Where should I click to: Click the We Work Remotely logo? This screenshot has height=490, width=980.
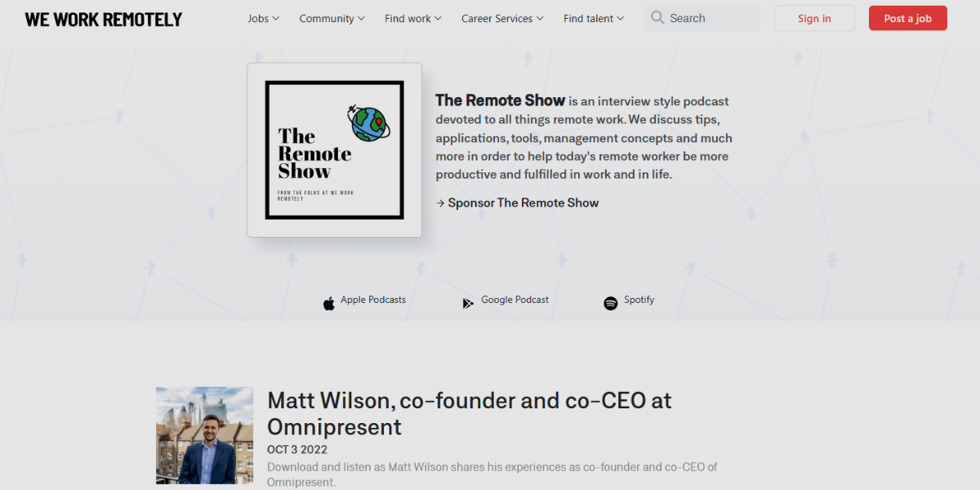coord(104,19)
